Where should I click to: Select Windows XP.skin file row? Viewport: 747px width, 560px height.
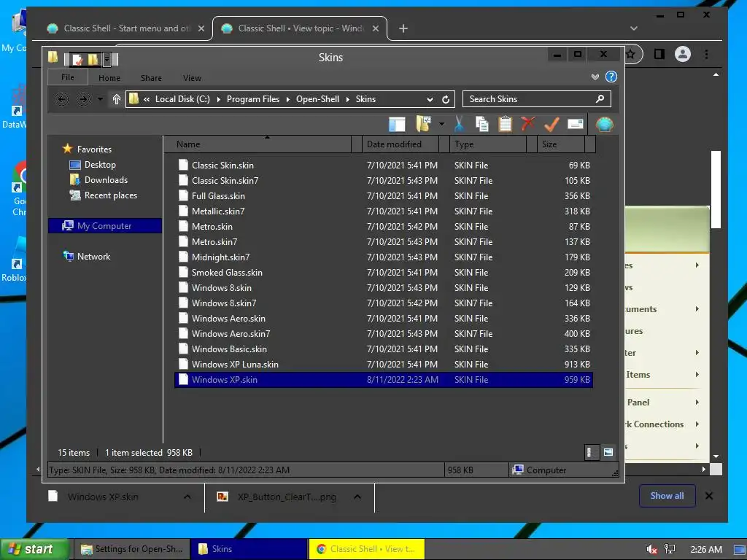tap(384, 379)
